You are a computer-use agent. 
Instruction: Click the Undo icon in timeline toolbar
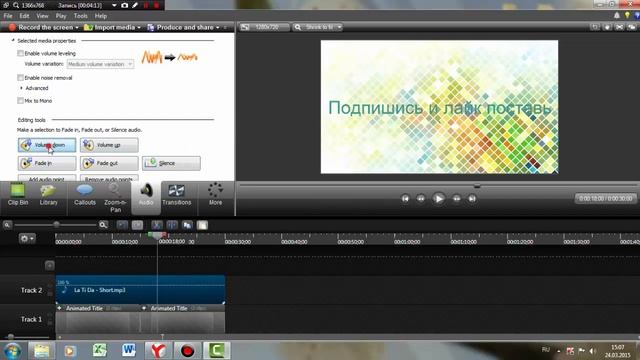[122, 225]
